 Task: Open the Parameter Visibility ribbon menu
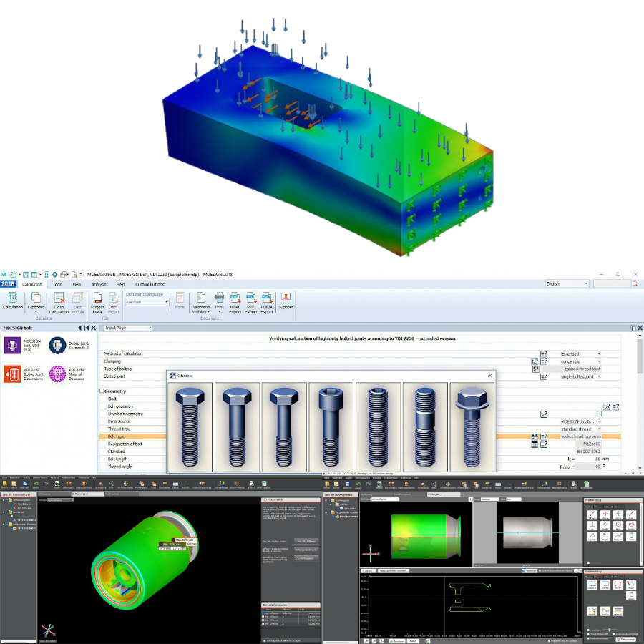tap(201, 303)
